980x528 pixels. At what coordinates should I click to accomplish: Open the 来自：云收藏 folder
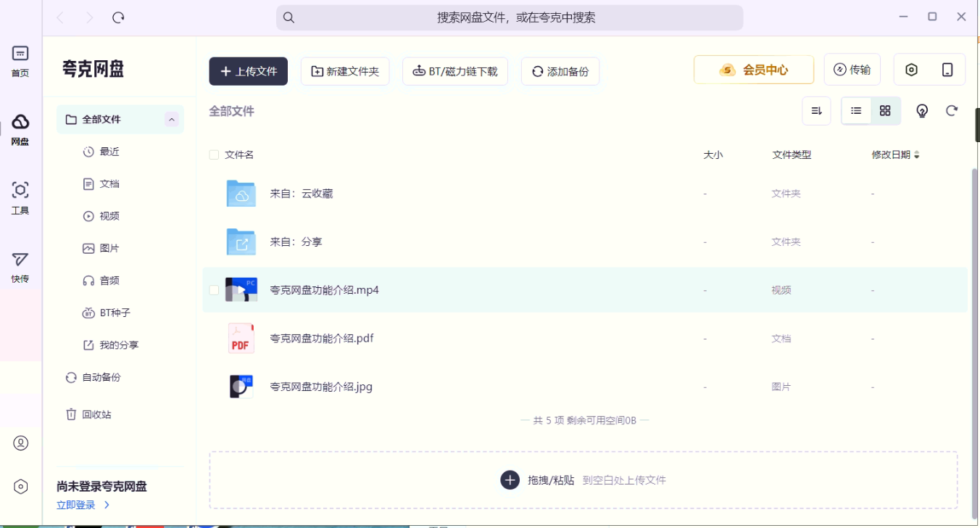point(301,194)
